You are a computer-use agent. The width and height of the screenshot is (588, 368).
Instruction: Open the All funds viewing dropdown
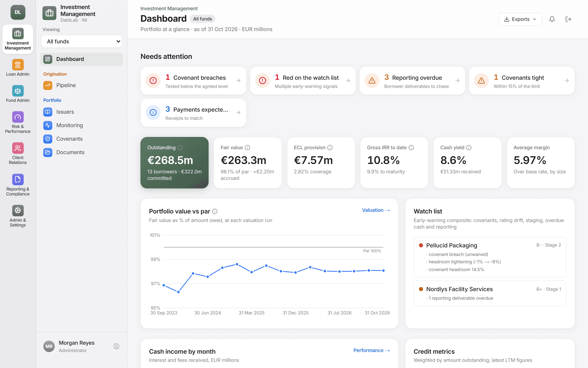tap(81, 41)
